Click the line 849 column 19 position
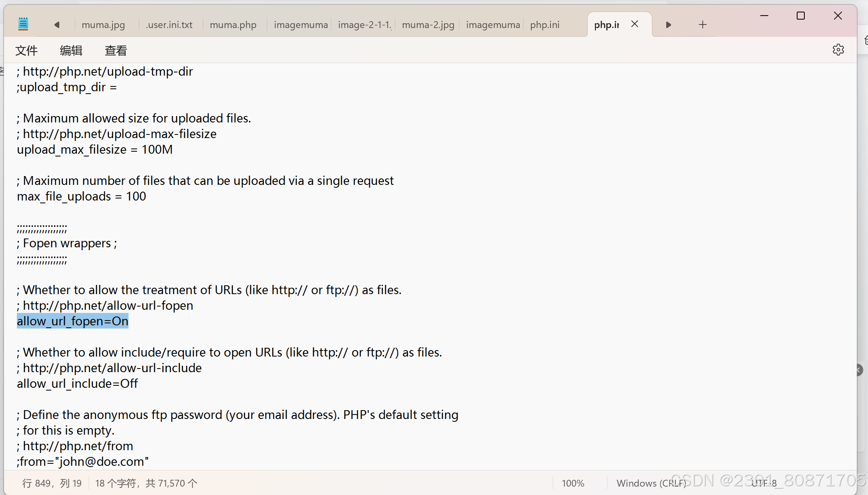This screenshot has width=868, height=495. tap(52, 483)
